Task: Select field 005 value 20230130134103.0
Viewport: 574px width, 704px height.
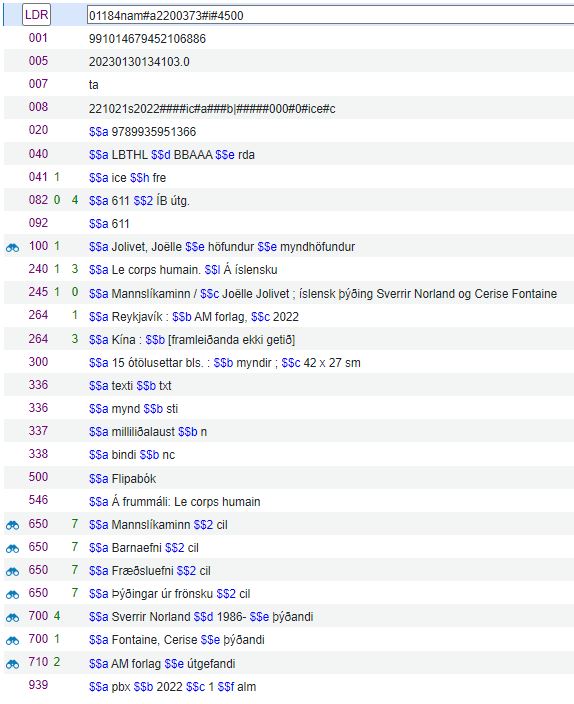Action: coord(139,62)
